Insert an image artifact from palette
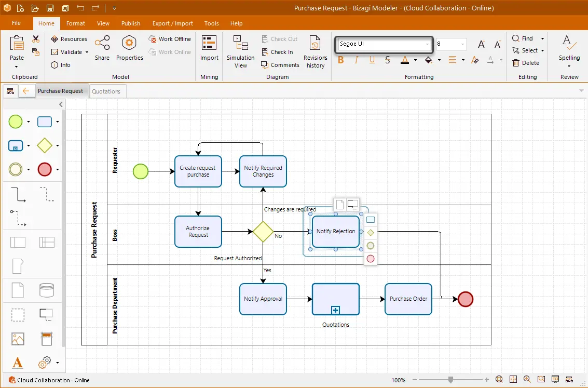Viewport: 588px width, 388px height. [x=18, y=339]
